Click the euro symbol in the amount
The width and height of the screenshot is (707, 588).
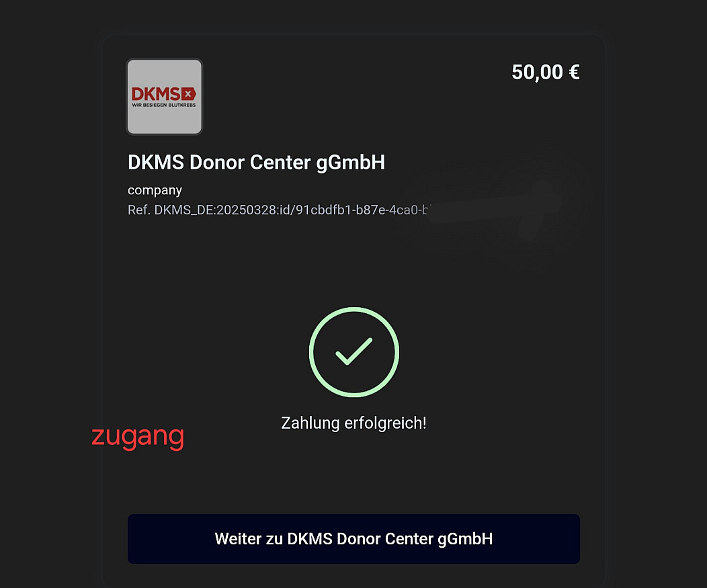coord(575,72)
